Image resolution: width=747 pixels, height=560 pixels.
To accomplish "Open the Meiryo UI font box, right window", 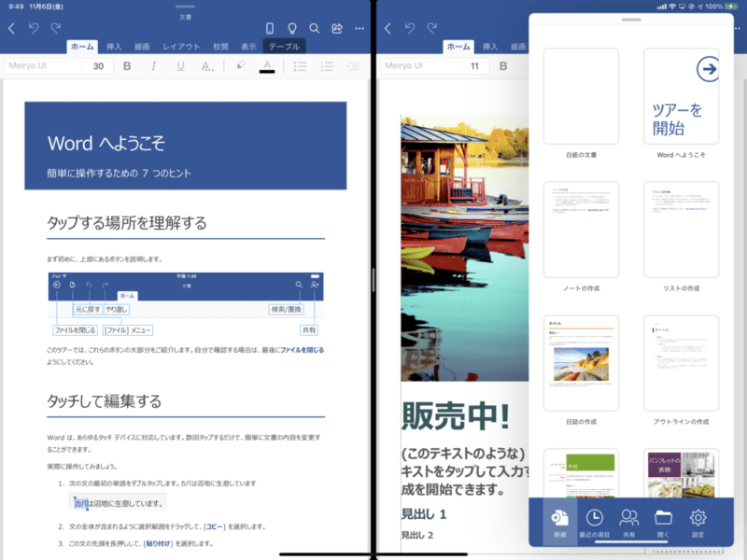I will coord(419,65).
